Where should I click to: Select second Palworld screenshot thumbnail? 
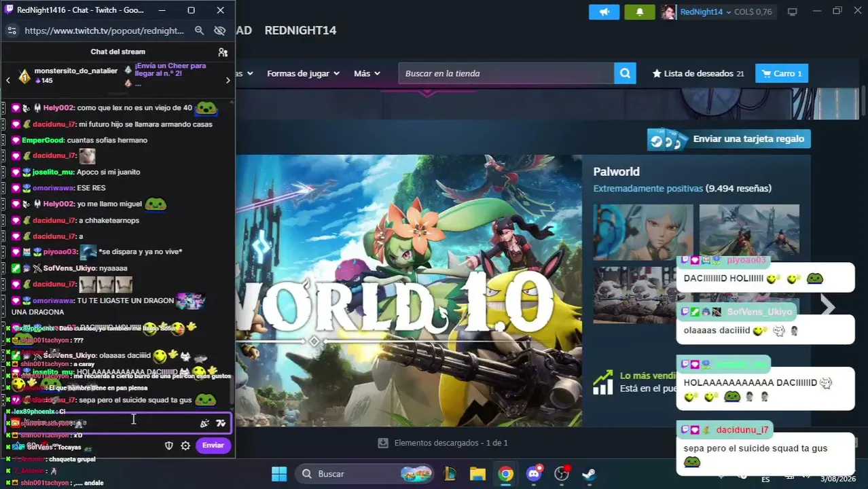[x=749, y=232]
